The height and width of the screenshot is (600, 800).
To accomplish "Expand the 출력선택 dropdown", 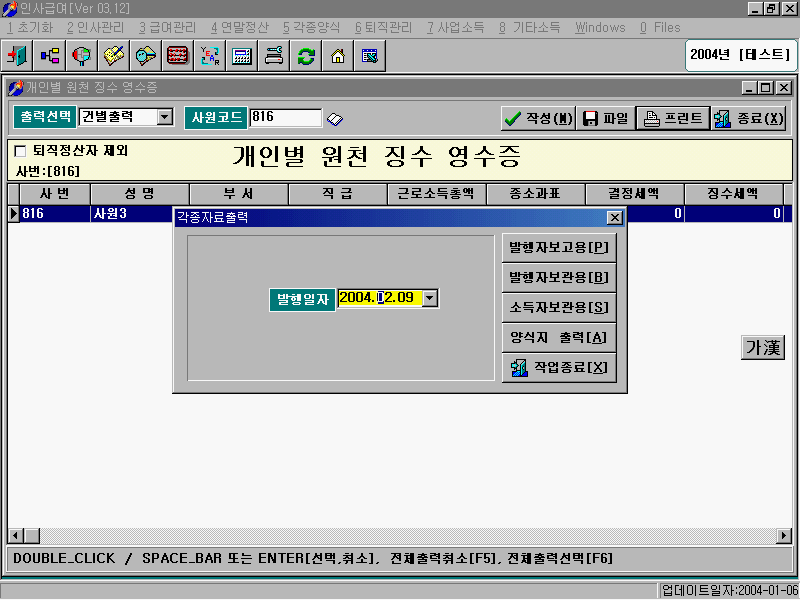I will tap(165, 118).
